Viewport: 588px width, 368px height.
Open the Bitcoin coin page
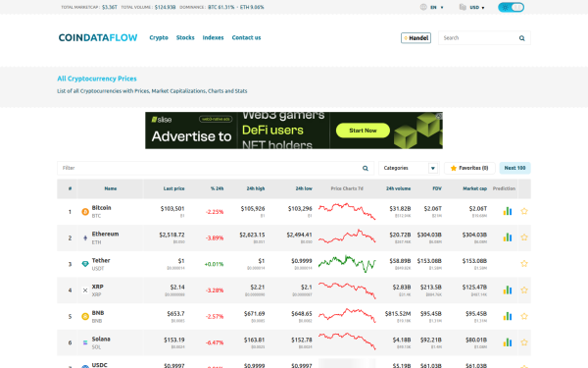[x=101, y=208]
